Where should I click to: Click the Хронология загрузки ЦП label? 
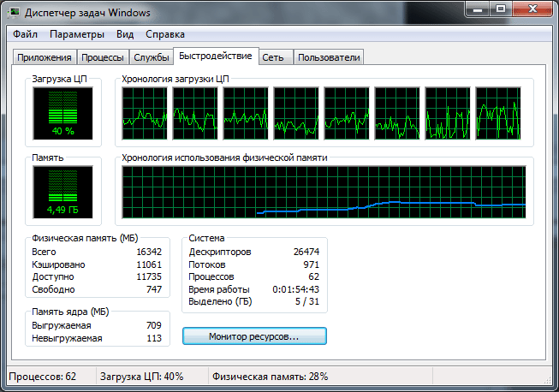pyautogui.click(x=175, y=79)
